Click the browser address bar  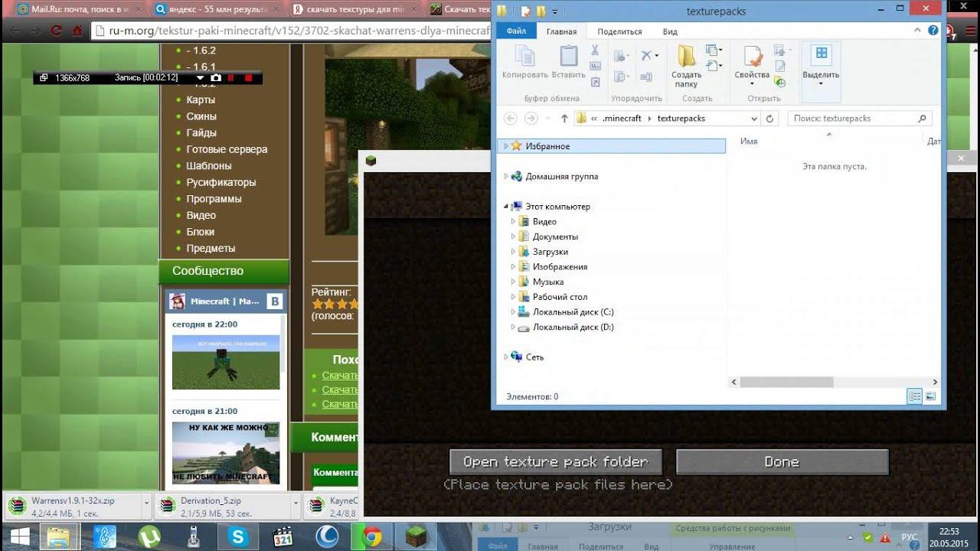click(291, 31)
